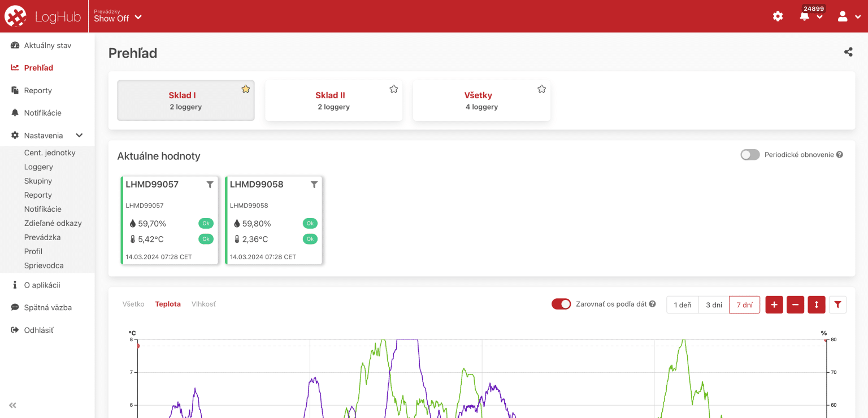Click the filter icon on LHMD99057 card
This screenshot has width=868, height=418.
coord(210,185)
